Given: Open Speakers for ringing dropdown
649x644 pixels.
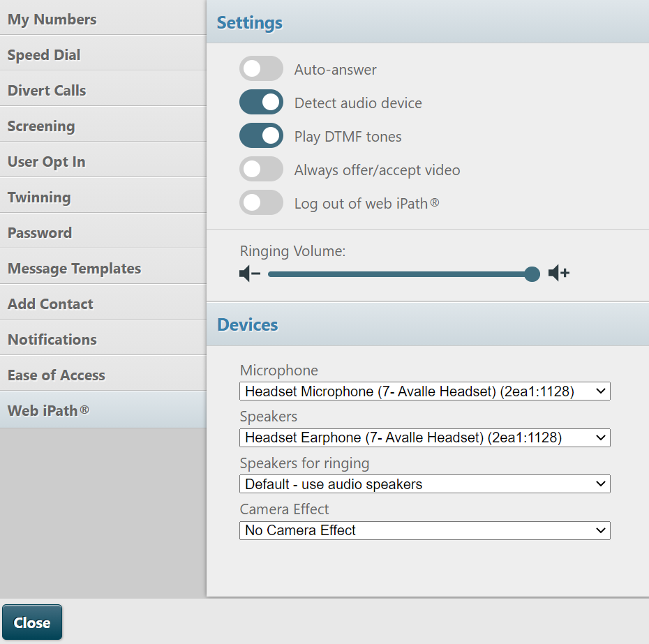Looking at the screenshot, I should [425, 484].
